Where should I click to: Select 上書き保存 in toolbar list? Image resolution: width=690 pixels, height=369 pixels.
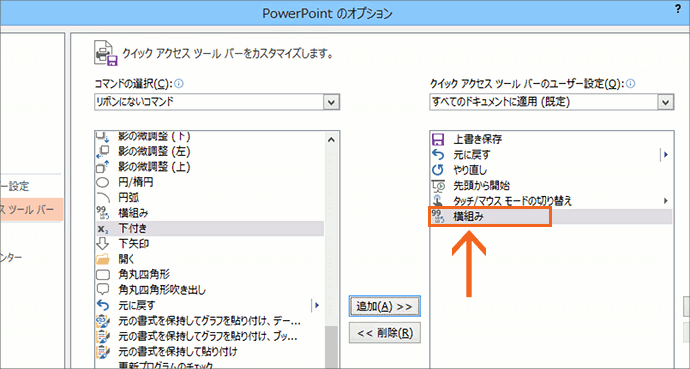[477, 140]
